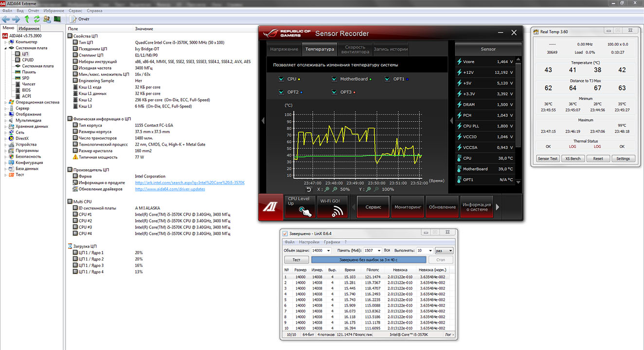644x350 pixels.
Task: Click the DRAM voltage sensor icon
Action: (459, 105)
